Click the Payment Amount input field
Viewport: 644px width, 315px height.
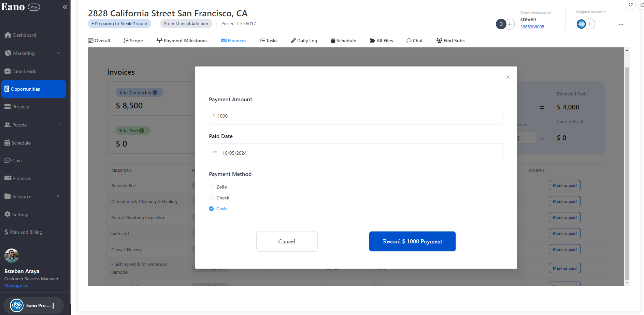[x=356, y=116]
